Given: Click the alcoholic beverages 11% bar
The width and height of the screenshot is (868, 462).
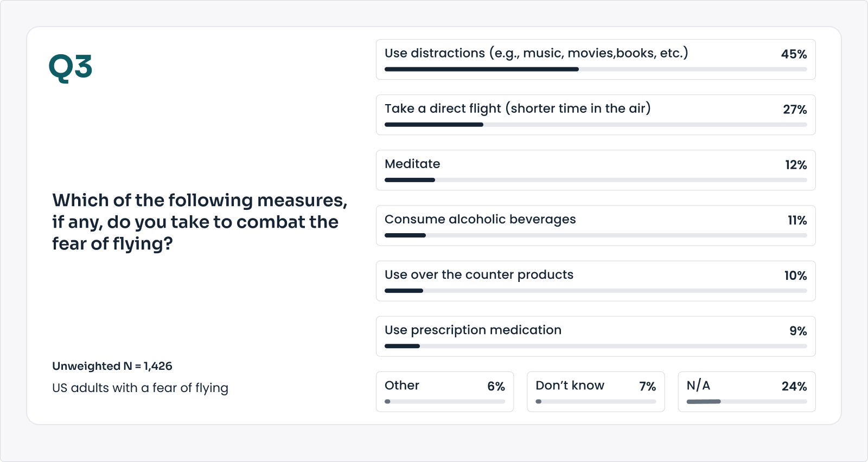Looking at the screenshot, I should 595,235.
